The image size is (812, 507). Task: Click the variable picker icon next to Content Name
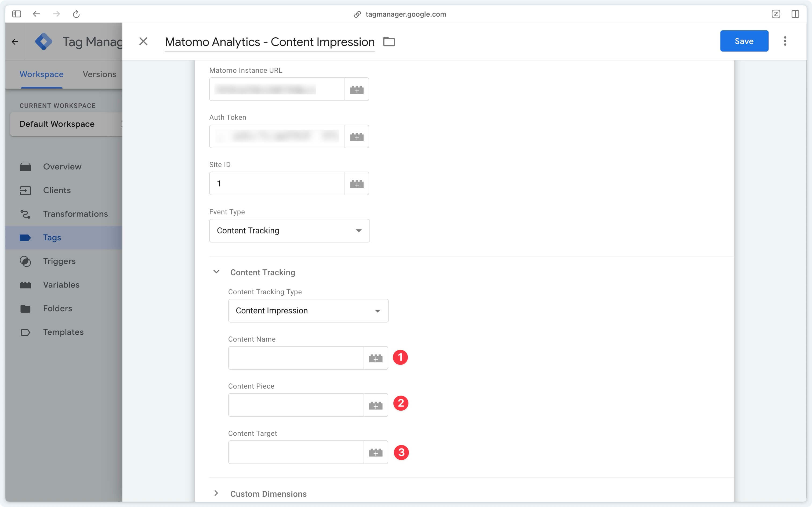pyautogui.click(x=376, y=357)
